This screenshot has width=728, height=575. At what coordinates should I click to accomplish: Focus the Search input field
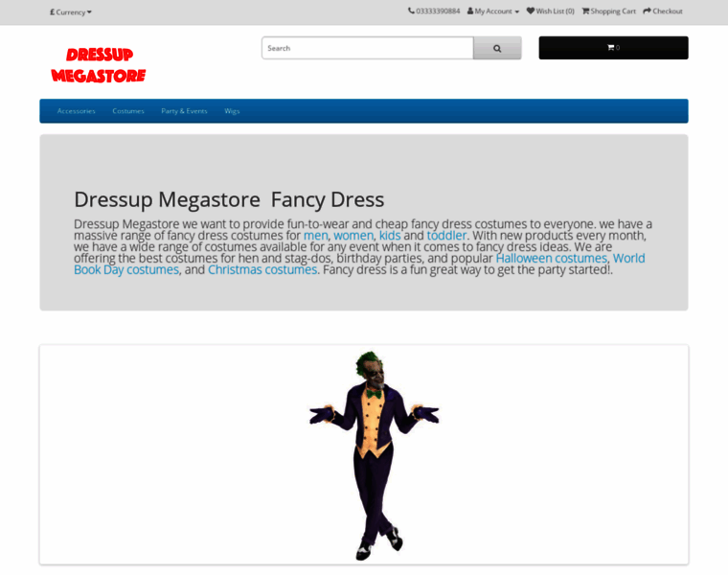(x=367, y=48)
